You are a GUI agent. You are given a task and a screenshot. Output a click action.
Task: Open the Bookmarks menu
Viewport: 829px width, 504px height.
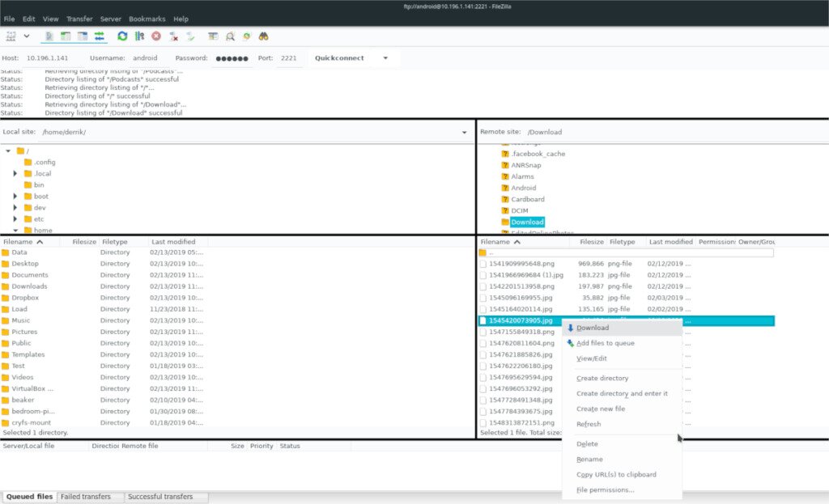[146, 19]
